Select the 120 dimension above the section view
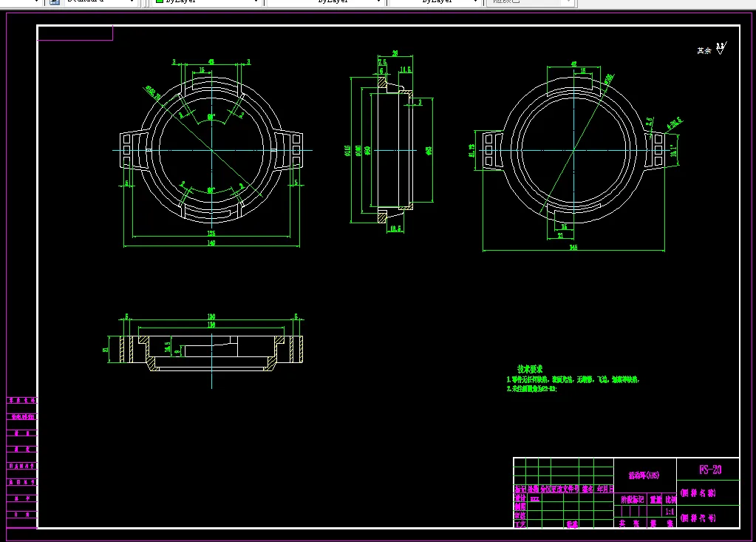Screen dimensions: 756x542 tap(211, 316)
